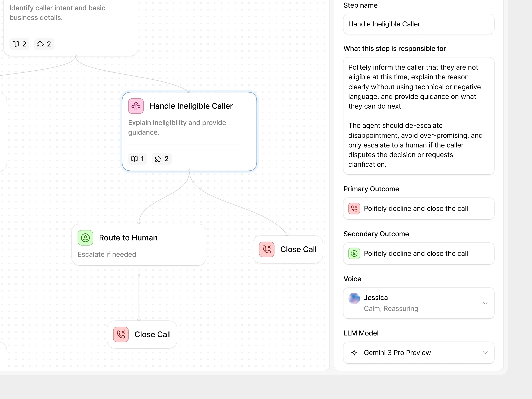Click the Handle Ineligible Caller node icon
This screenshot has height=399, width=532.
(x=136, y=106)
